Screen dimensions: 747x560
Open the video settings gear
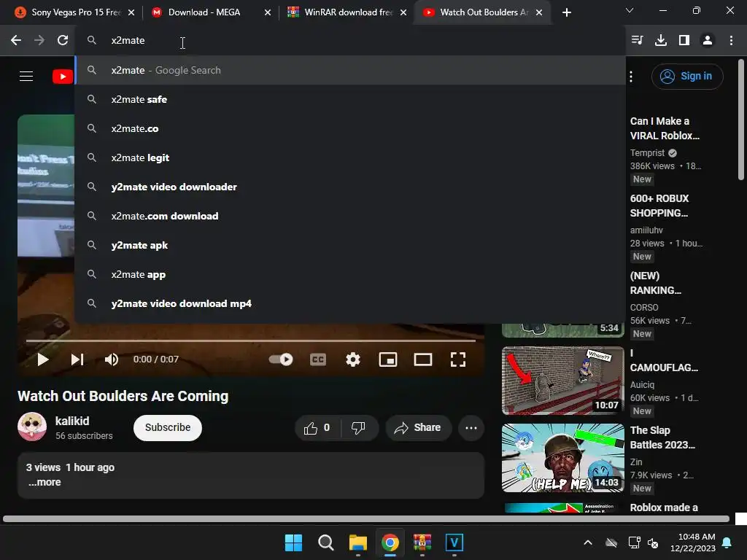(353, 359)
